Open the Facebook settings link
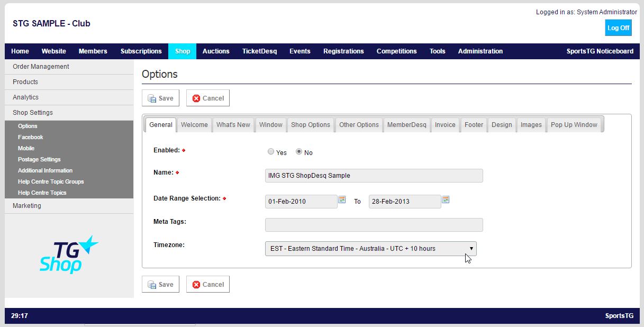The image size is (644, 327). pos(31,137)
